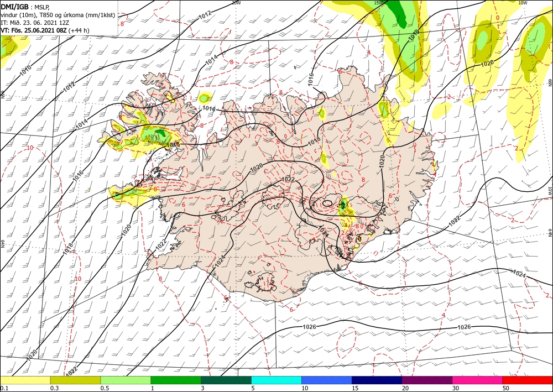This screenshot has height=392, width=553.
Task: Click the light green 0.5–1 mm legend swatch
Action: [126, 380]
